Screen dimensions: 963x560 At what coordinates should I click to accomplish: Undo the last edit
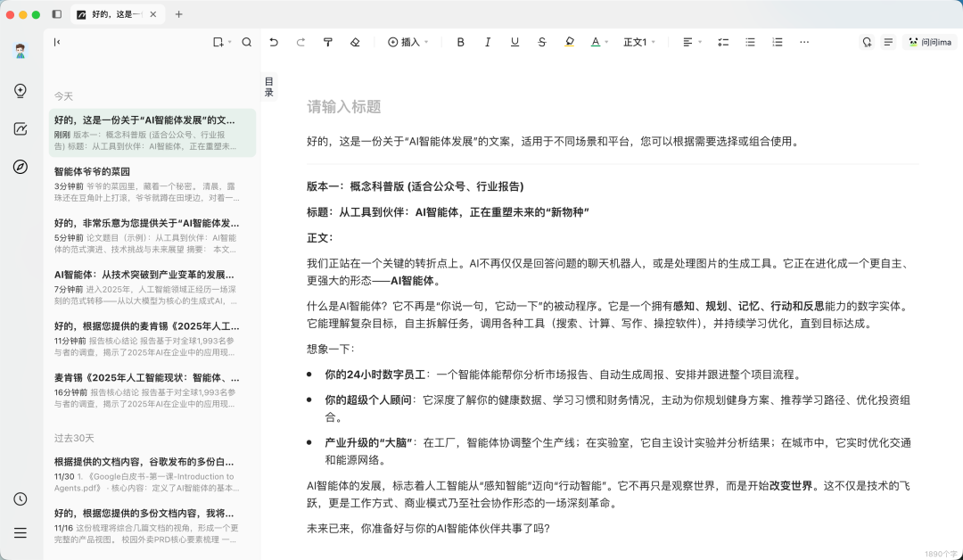click(x=274, y=41)
